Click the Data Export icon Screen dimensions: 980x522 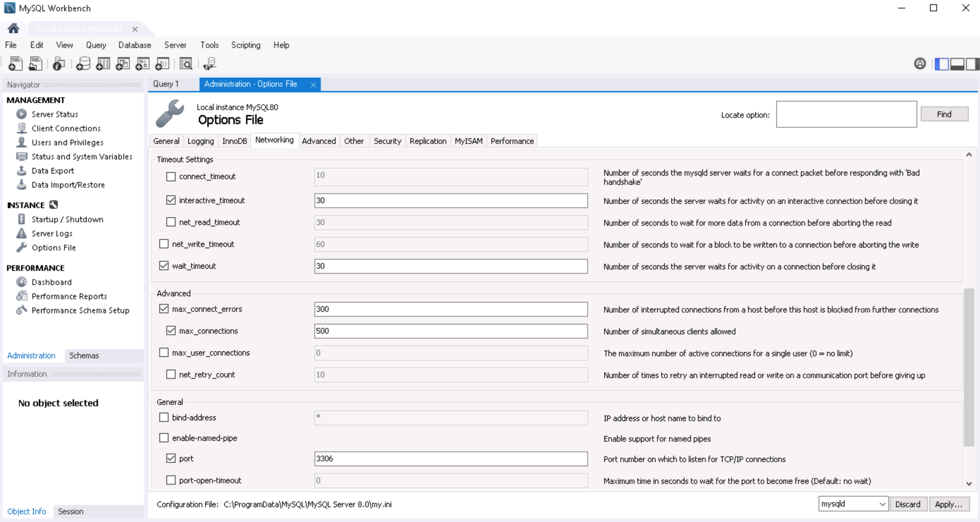[21, 170]
